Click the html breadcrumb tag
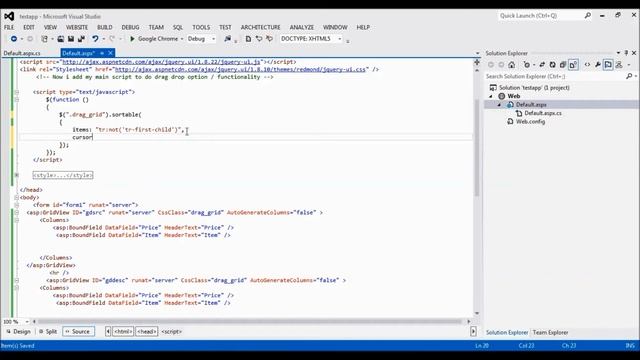The height and width of the screenshot is (360, 640). [x=123, y=331]
